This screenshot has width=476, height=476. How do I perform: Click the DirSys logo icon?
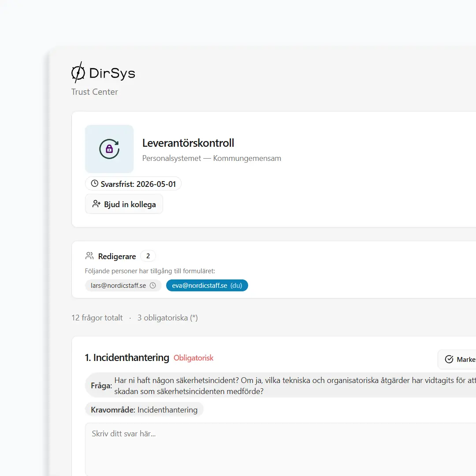coord(78,72)
